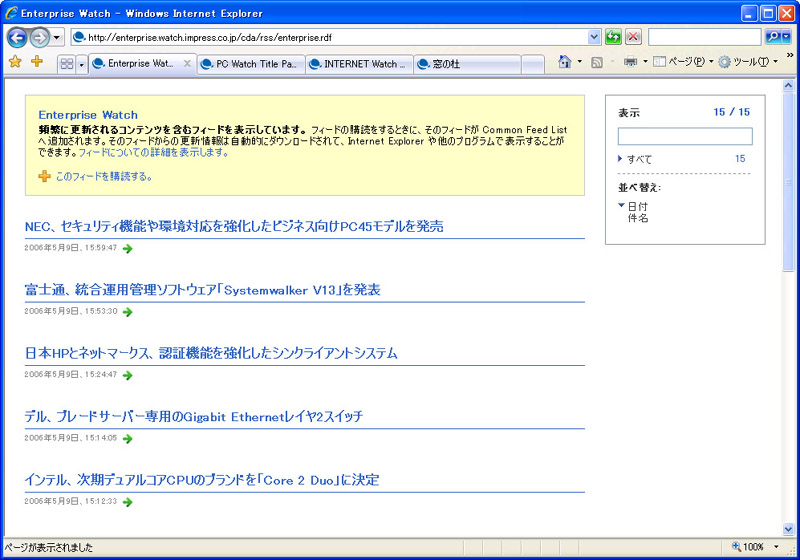Click green arrow under NEC article
Screen dimensions: 800x560
(x=128, y=249)
